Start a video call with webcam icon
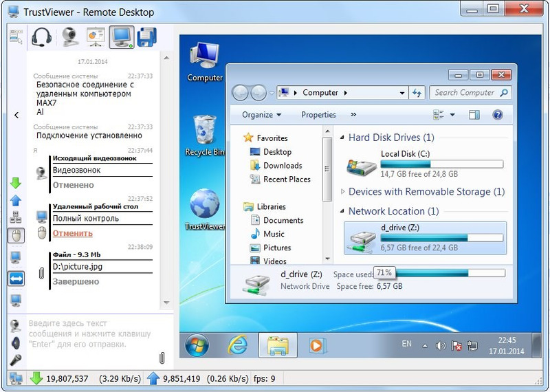Viewport: 550px width, 392px height. (x=70, y=37)
